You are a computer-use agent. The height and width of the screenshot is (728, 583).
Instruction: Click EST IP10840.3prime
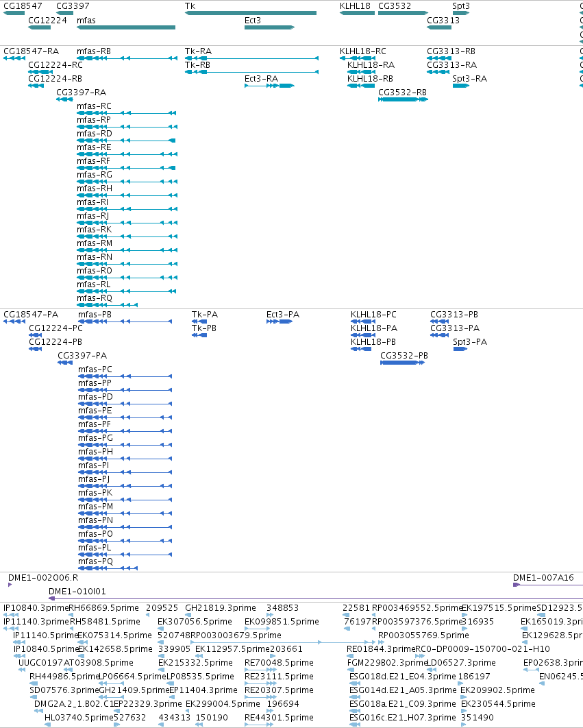36,608
